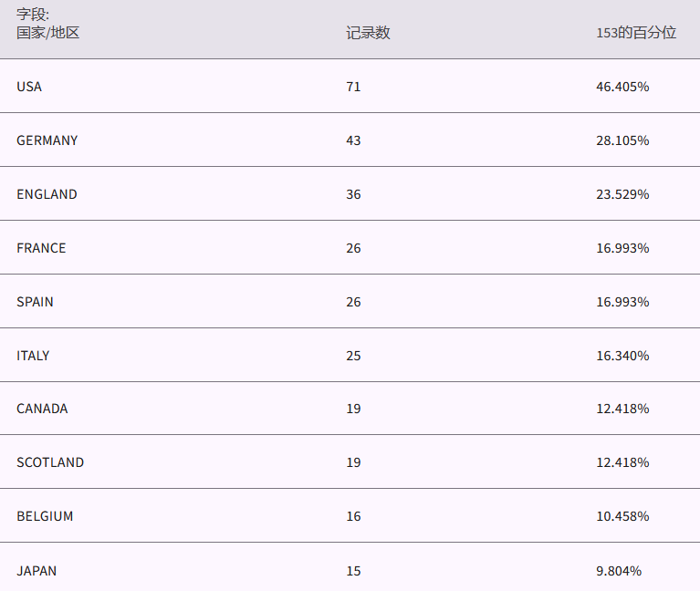700x591 pixels.
Task: Select the SPAIN row label
Action: 35,302
